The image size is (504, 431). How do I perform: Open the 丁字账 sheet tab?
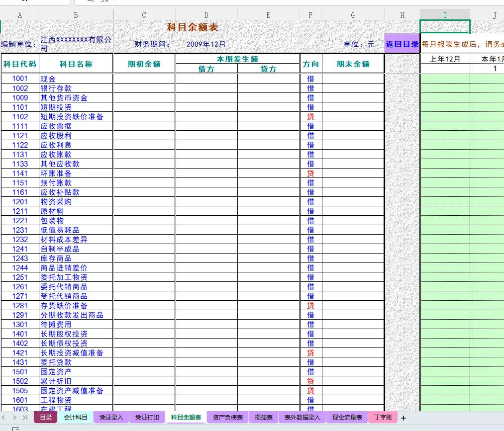(383, 417)
